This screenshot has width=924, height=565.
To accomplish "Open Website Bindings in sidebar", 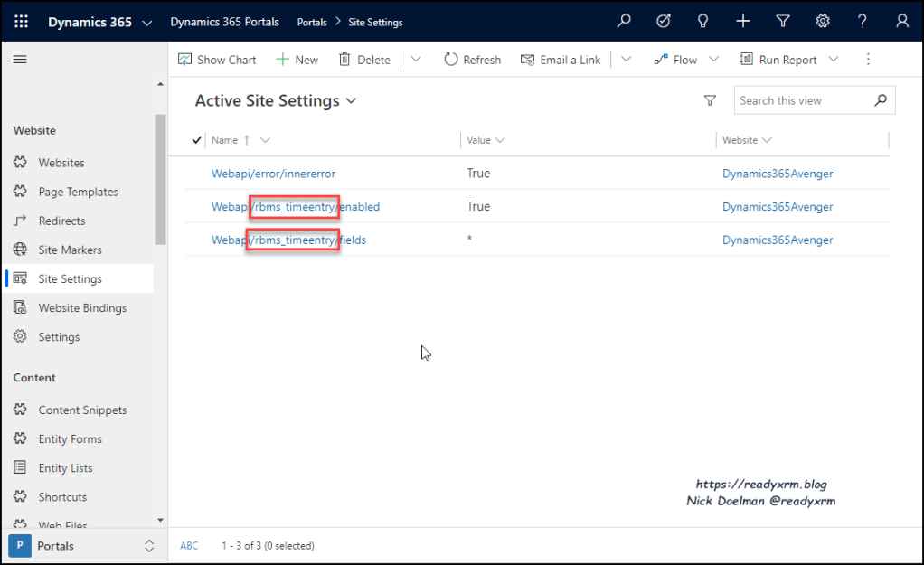I will coord(82,308).
